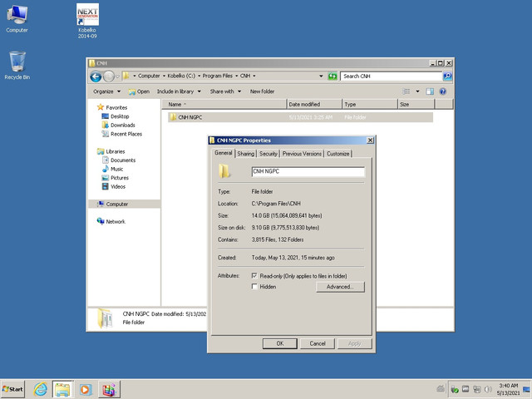Expand recent pages dropdown next to Forward
Image resolution: width=532 pixels, height=399 pixels.
click(x=118, y=76)
